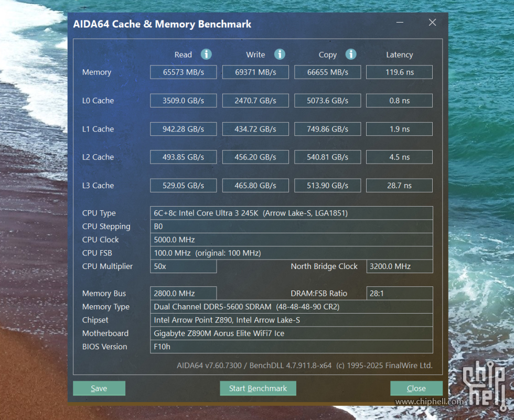Click the L3 Cache latency 28.7 ns value
514x420 pixels.
click(x=399, y=186)
